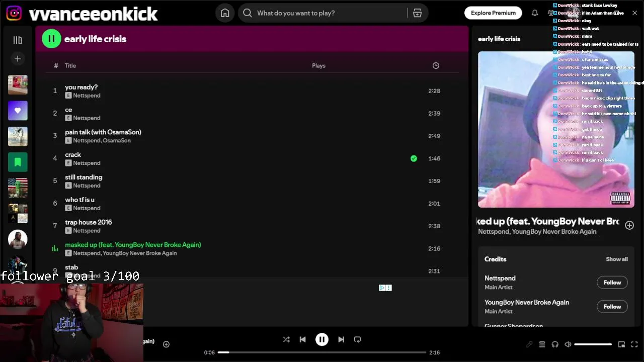Click the Title column header
The height and width of the screenshot is (362, 644).
coord(70,66)
